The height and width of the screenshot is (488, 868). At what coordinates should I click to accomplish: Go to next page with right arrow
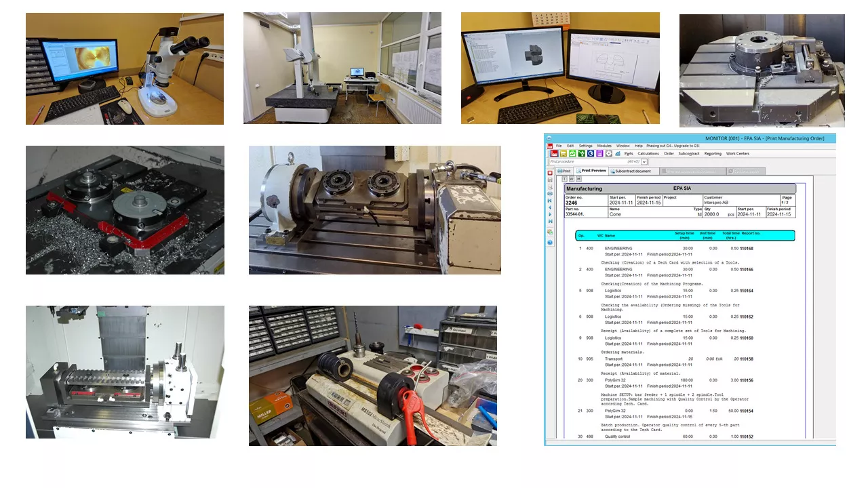click(x=550, y=214)
